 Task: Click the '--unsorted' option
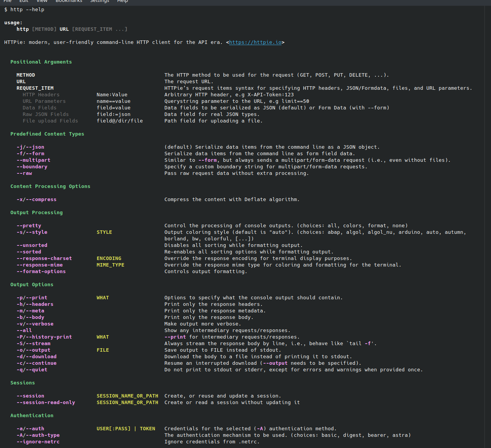[x=32, y=245]
